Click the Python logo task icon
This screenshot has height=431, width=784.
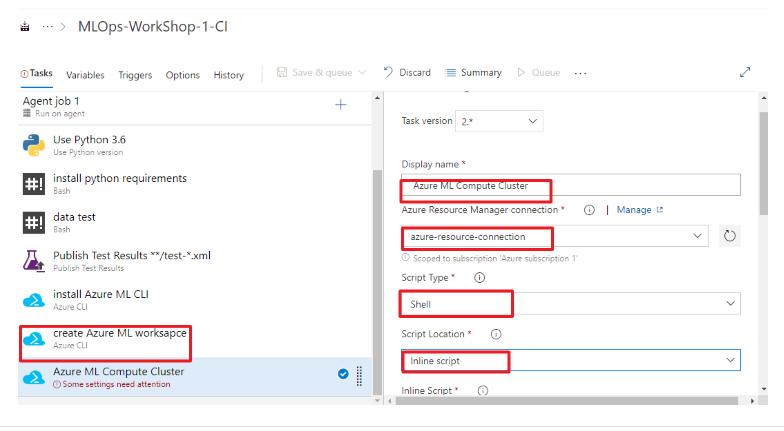(x=34, y=145)
